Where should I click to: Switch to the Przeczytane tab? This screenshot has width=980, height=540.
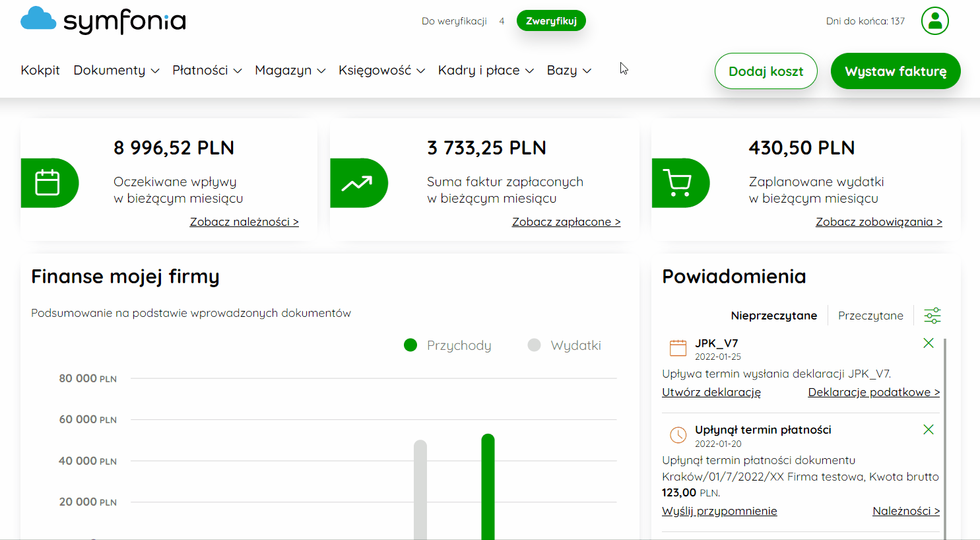(x=870, y=316)
